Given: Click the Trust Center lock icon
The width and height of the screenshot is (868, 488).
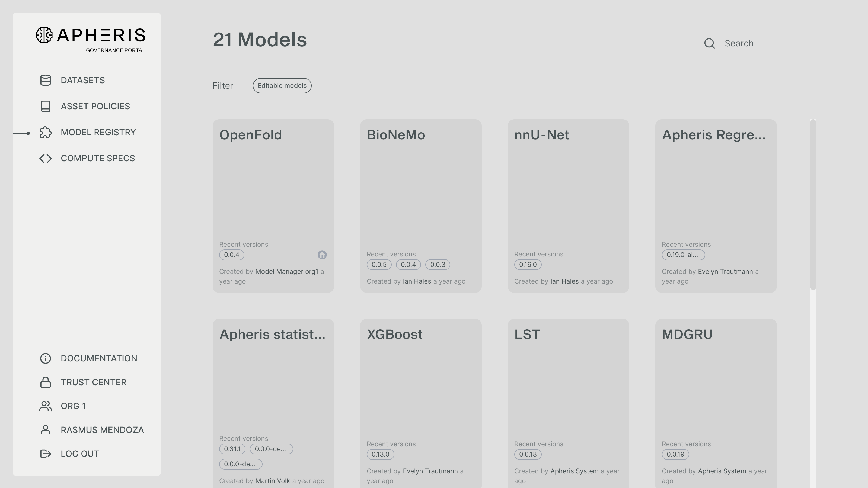Looking at the screenshot, I should [x=46, y=382].
